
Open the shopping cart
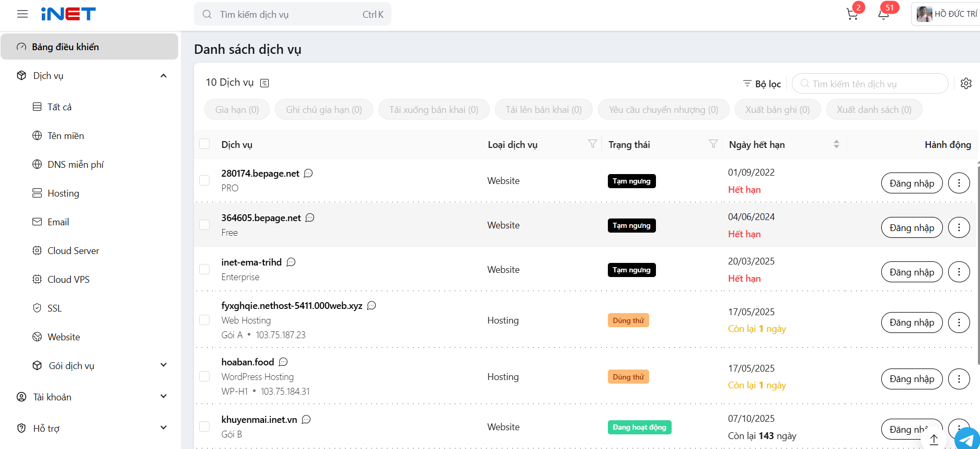tap(852, 14)
